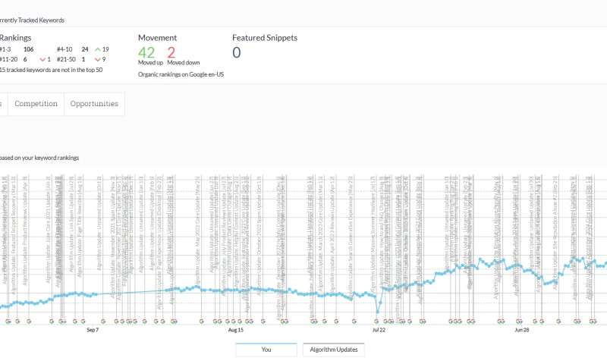Viewport: 607px width, 364px height.
Task: Click the 42 Moved up count
Action: click(x=147, y=52)
